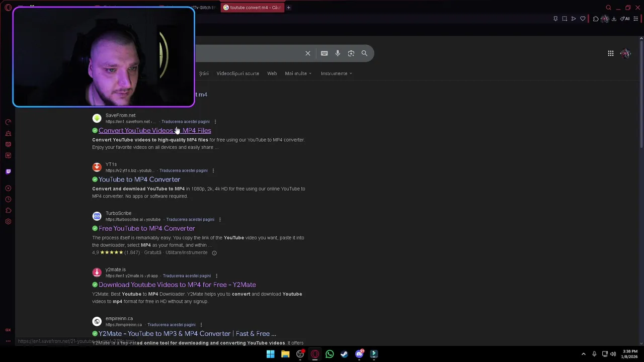Open Convert YouTube Videos to MP4 Files link
Viewport: 644px width, 362px height.
pyautogui.click(x=154, y=131)
